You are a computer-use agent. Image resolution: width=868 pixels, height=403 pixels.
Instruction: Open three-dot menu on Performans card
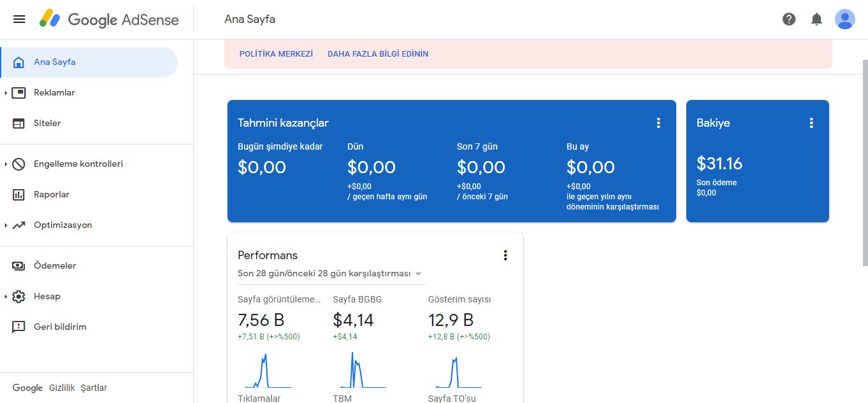(505, 255)
